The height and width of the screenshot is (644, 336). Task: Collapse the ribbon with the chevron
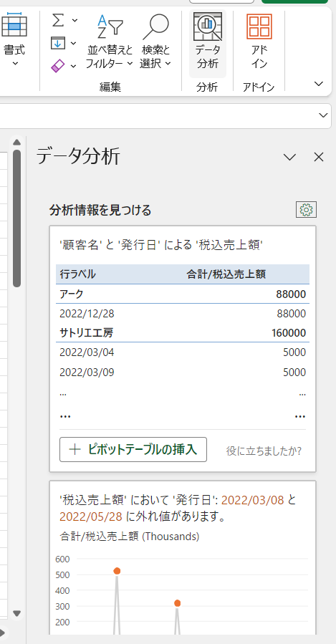319,84
